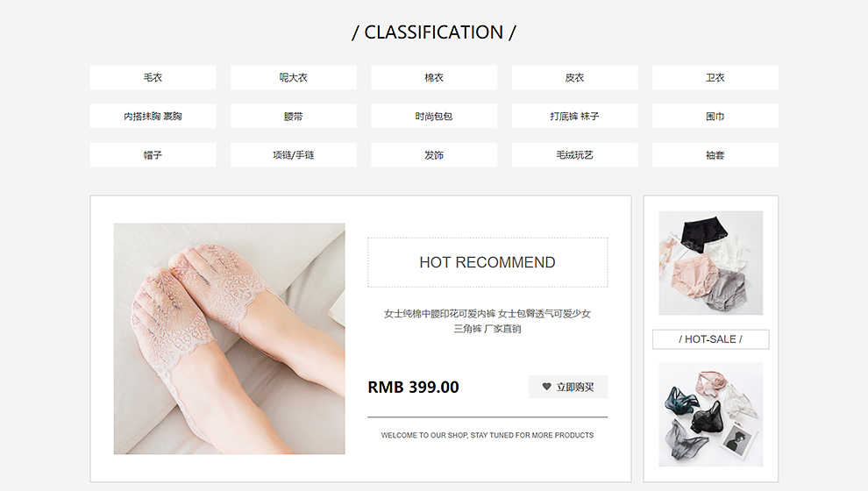Click the product title link 女士纯棉中腰印花
Screen dimensions: 868x491
487,321
